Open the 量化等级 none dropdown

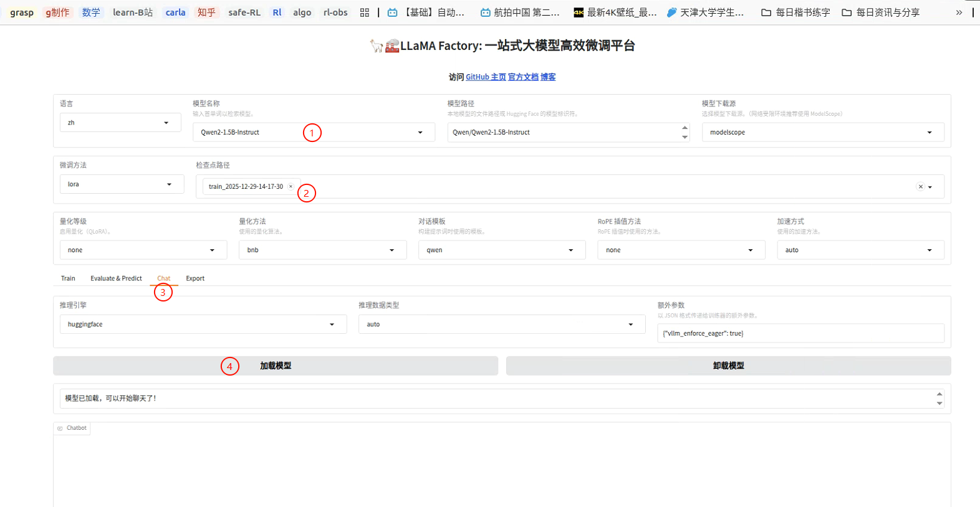tap(143, 250)
